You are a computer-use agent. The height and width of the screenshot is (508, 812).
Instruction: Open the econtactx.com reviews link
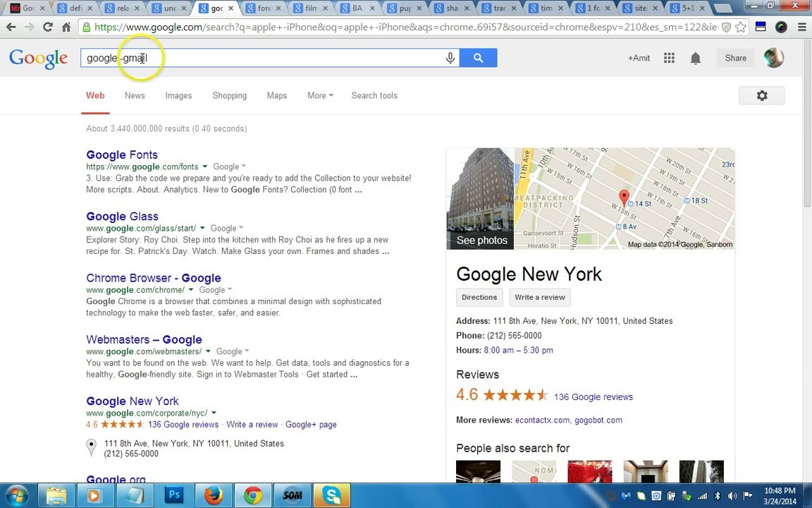(x=542, y=420)
